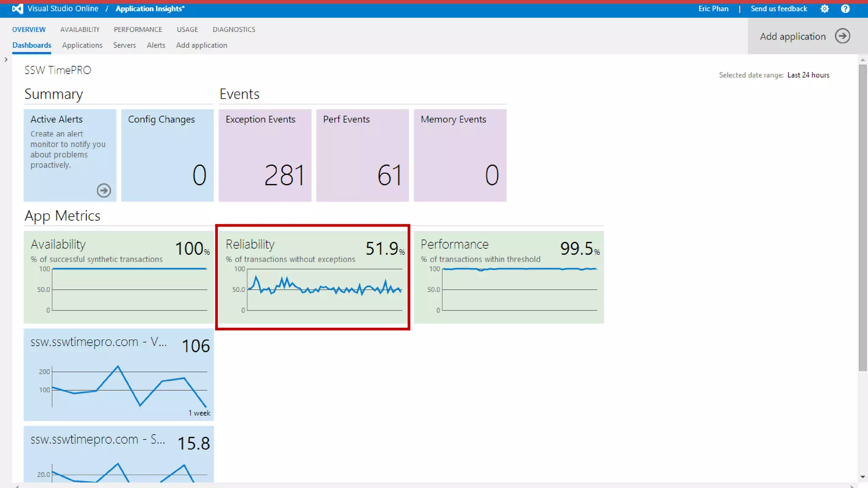Switch to the Availability menu tab
The width and height of the screenshot is (868, 488).
point(80,29)
